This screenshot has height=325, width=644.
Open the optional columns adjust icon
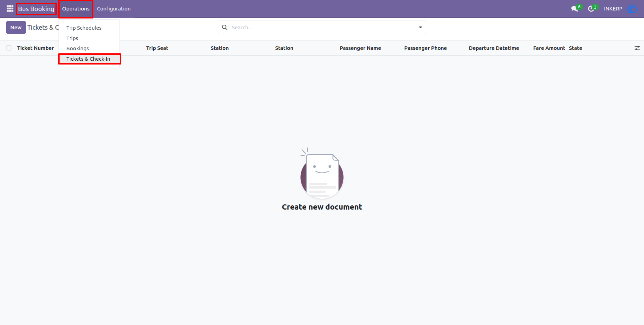[x=637, y=48]
